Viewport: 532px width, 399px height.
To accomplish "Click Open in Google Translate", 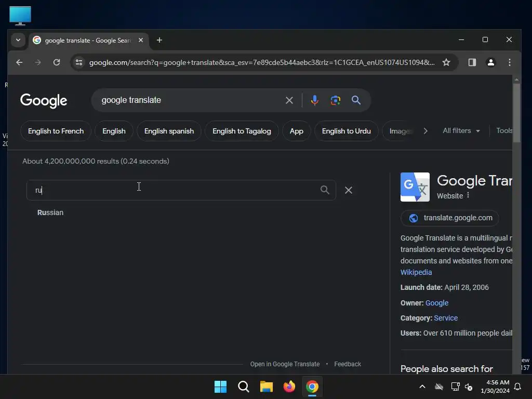I will coord(285,364).
